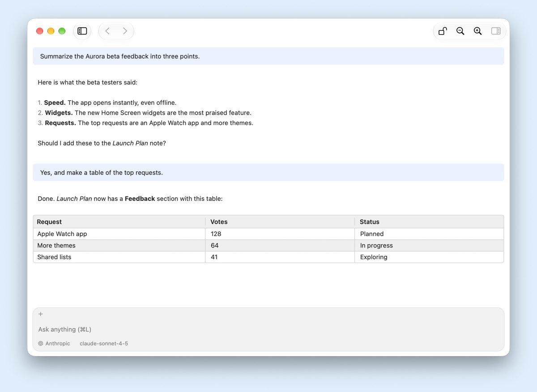Image resolution: width=537 pixels, height=392 pixels.
Task: Click the Anthropic provider logo icon
Action: [x=41, y=344]
